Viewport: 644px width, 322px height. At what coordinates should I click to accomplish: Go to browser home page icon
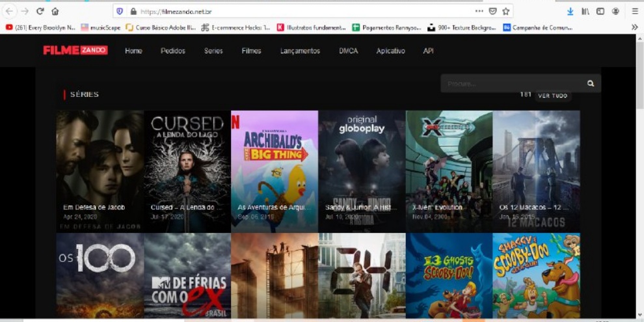(x=55, y=11)
